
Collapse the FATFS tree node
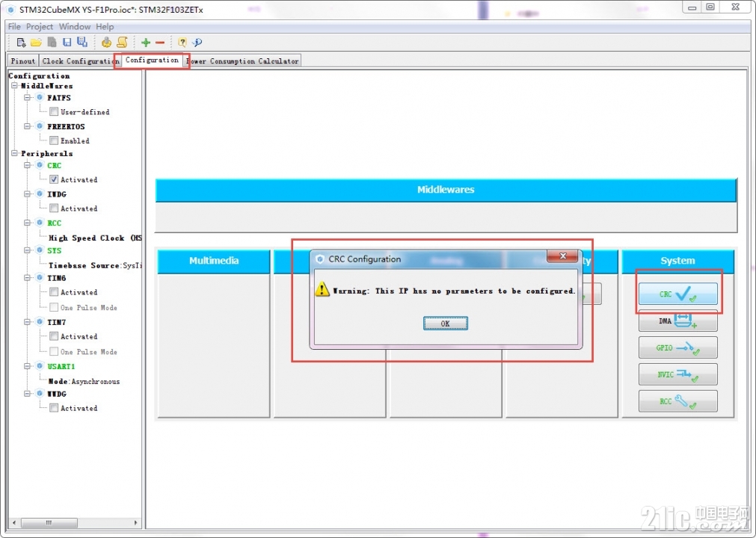28,97
